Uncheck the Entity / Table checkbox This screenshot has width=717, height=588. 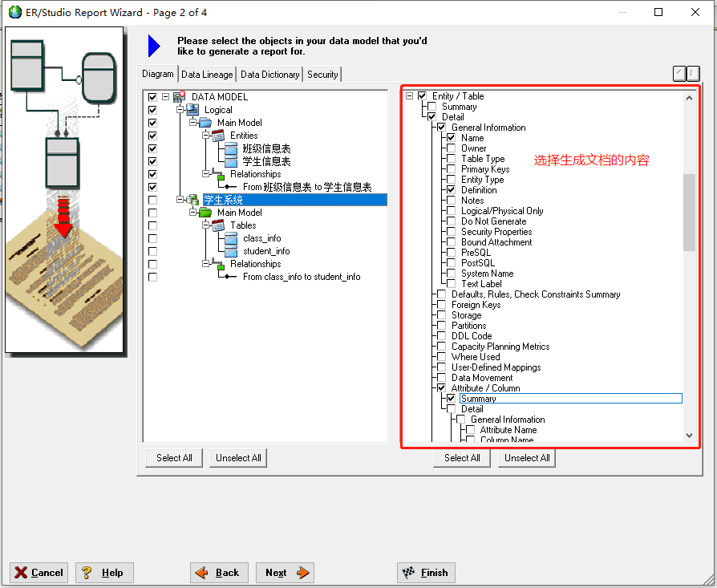tap(422, 96)
